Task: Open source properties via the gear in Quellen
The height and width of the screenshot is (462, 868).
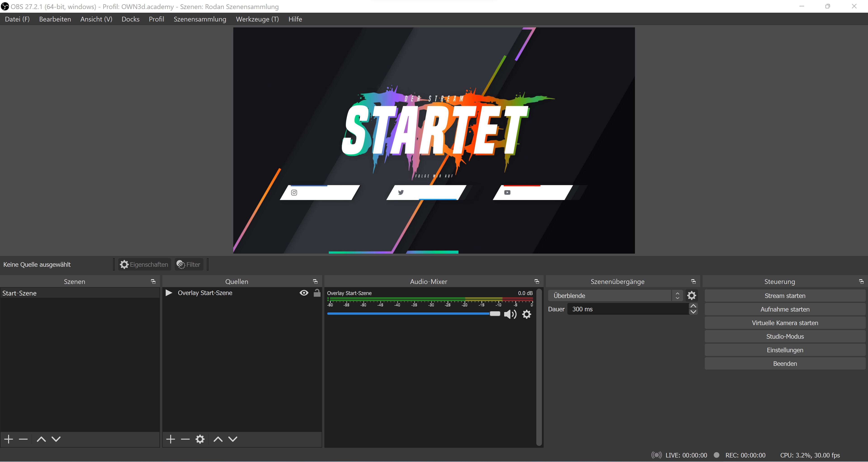Action: [x=200, y=439]
